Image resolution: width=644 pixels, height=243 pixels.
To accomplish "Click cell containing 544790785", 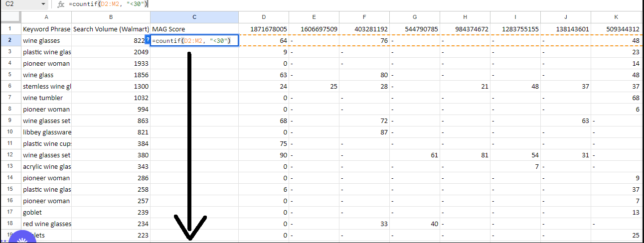I will (415, 29).
